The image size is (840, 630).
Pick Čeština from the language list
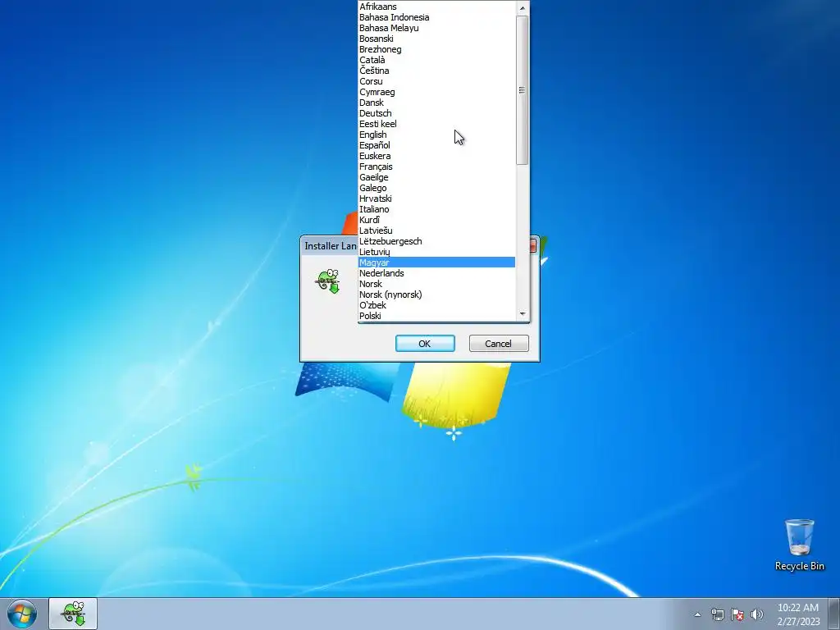436,71
